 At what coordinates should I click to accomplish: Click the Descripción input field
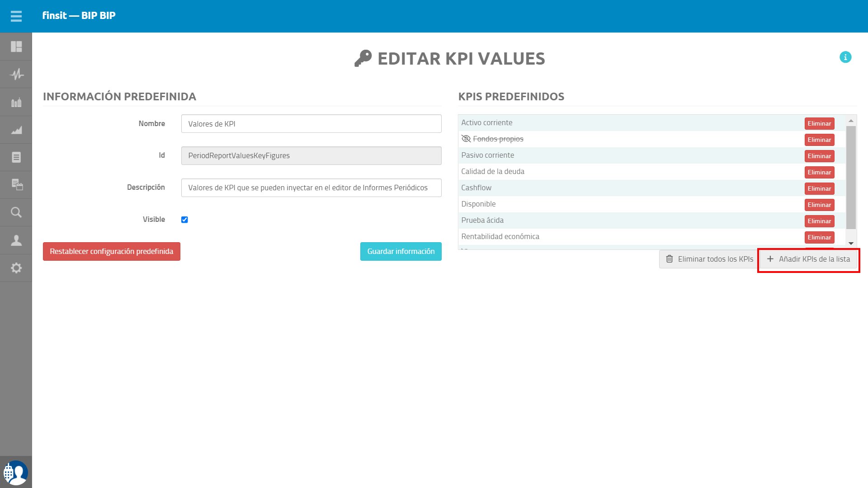[311, 188]
